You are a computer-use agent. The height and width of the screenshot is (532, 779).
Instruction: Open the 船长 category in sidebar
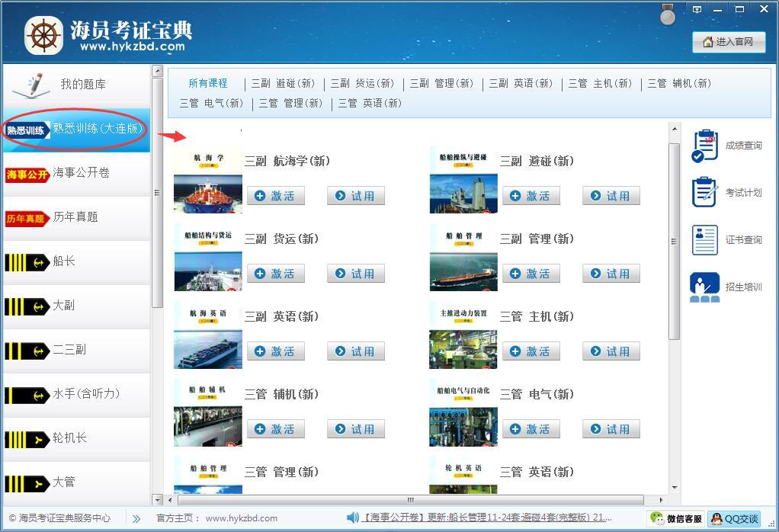[76, 261]
